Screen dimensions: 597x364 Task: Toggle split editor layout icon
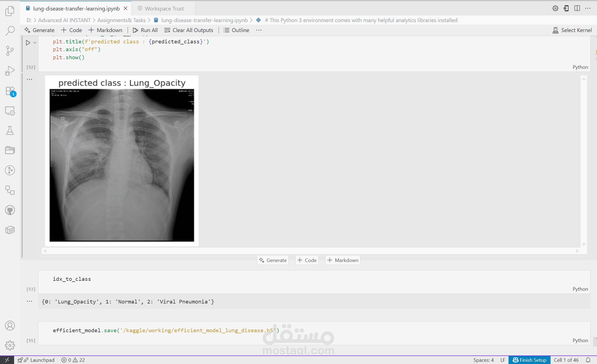(x=577, y=8)
